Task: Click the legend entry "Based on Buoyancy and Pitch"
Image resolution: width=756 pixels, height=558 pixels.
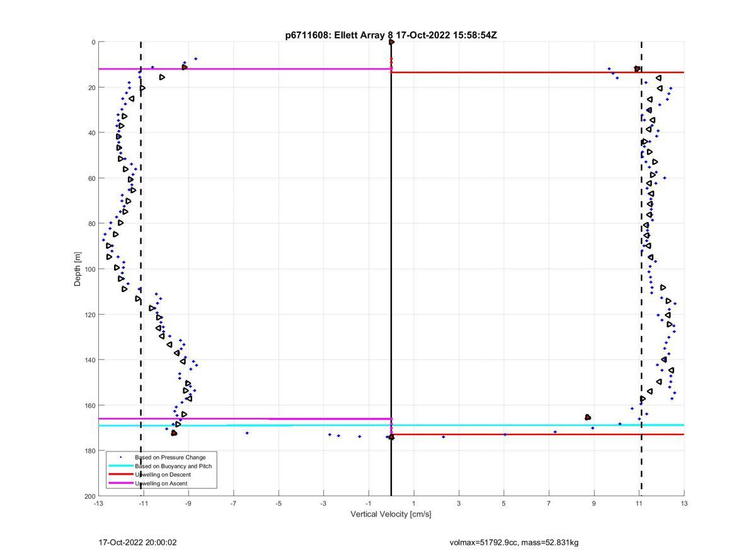Action: click(x=173, y=466)
